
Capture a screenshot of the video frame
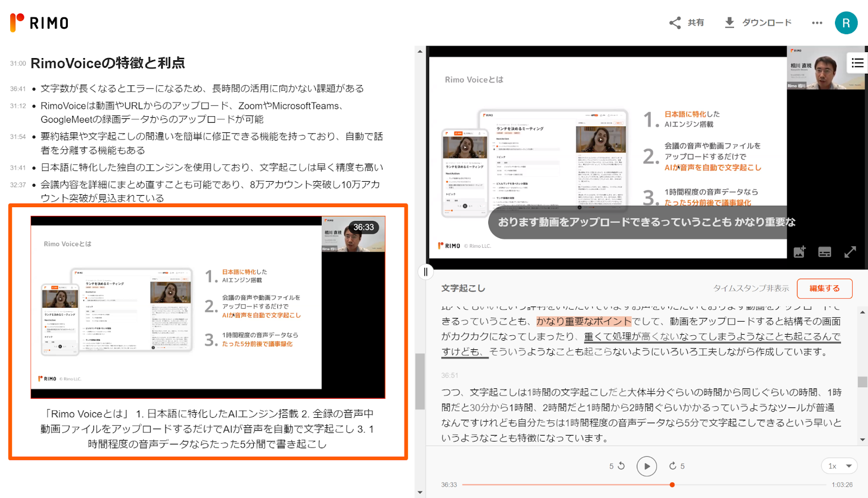coord(799,251)
